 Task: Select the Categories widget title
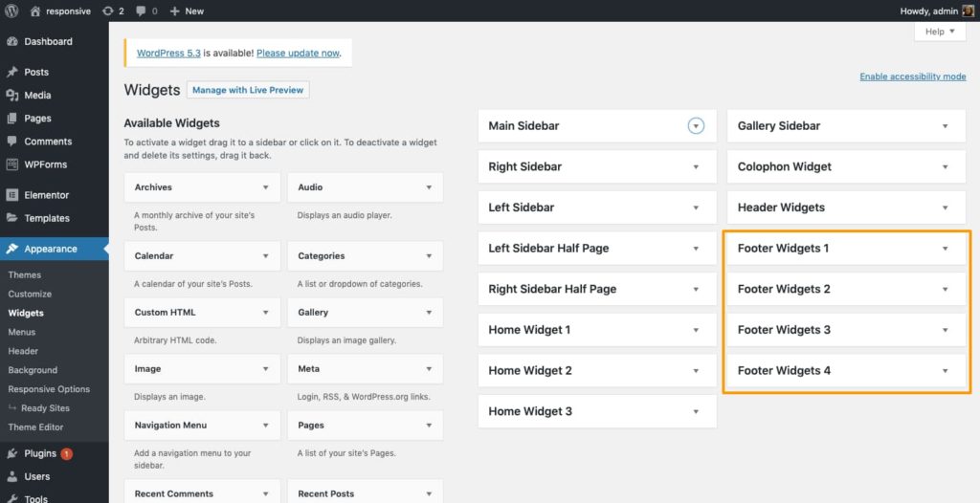click(322, 256)
